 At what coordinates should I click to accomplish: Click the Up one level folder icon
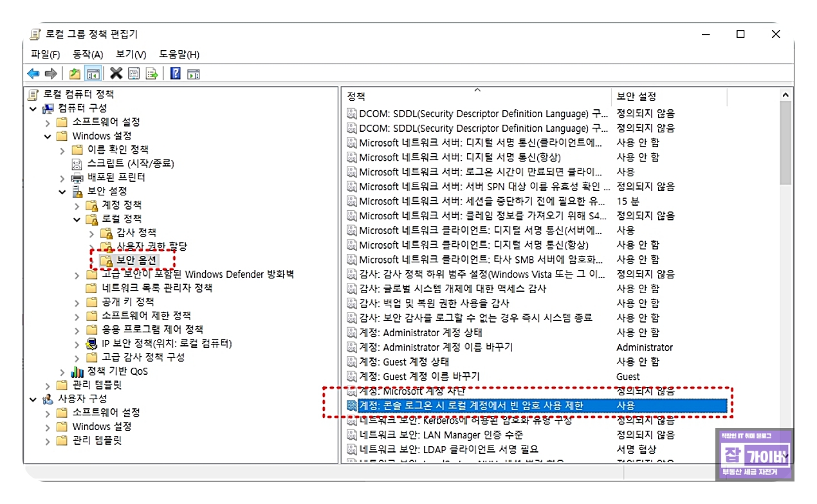pos(75,73)
